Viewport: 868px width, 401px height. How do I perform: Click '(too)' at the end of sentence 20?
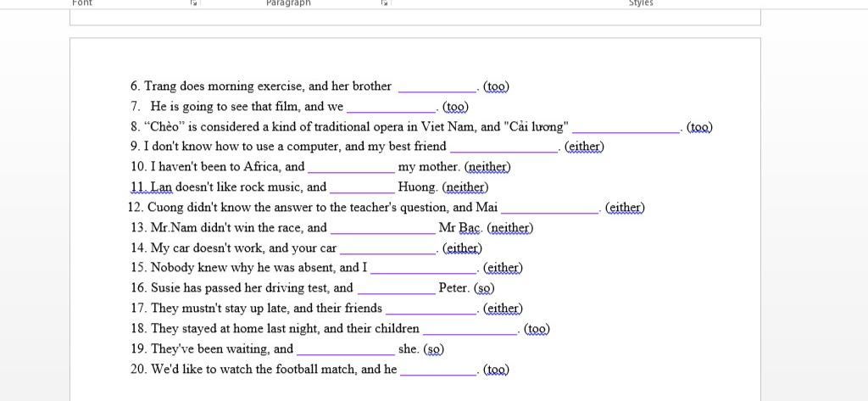tap(496, 369)
